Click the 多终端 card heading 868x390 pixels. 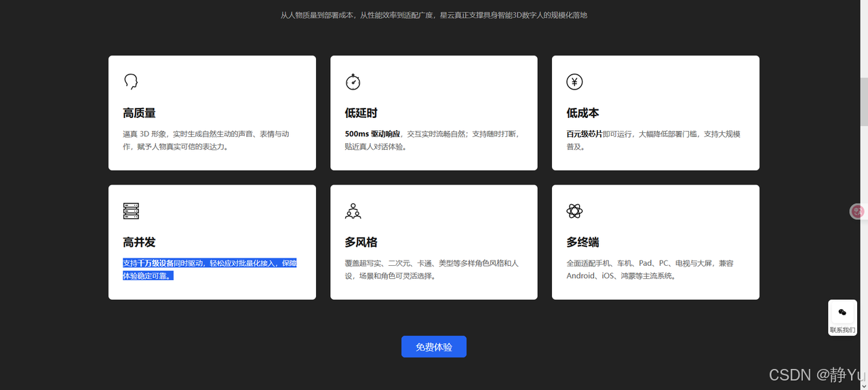[583, 242]
